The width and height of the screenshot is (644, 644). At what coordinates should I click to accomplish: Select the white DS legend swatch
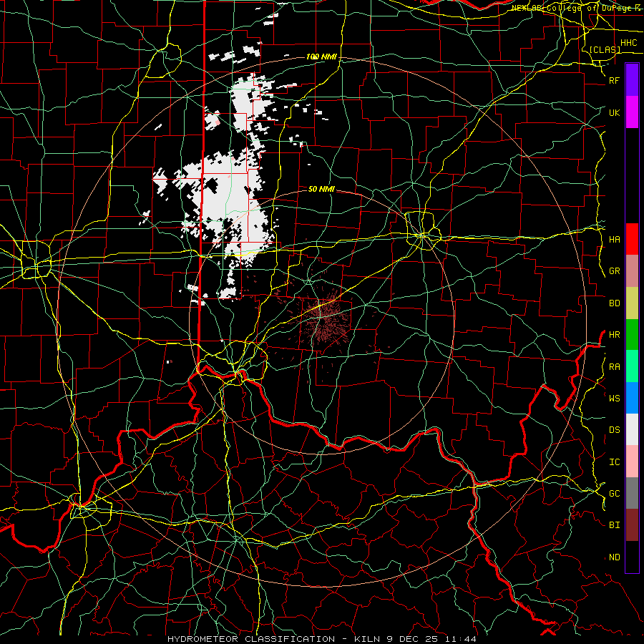point(632,429)
